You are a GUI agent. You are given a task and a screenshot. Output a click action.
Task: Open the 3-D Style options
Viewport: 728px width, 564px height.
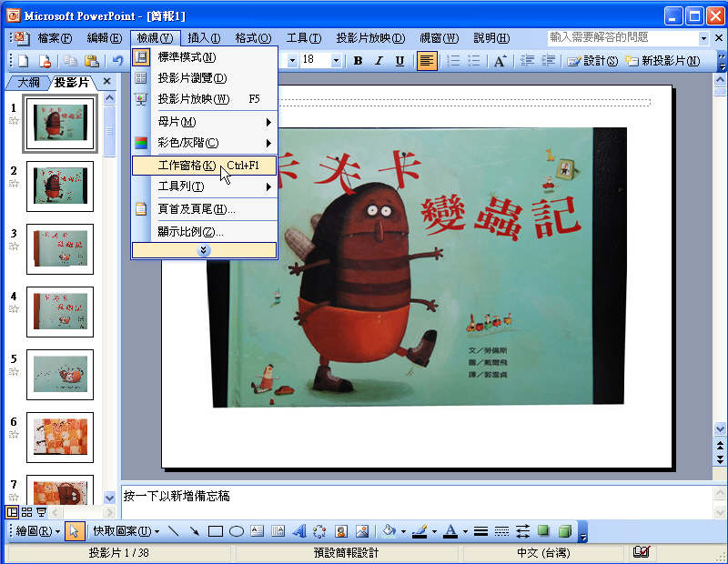564,531
